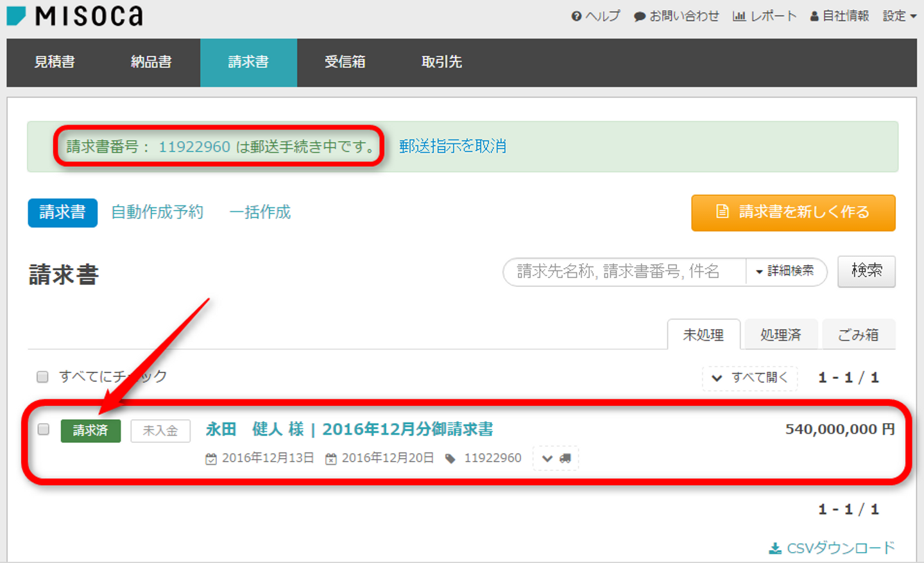The height and width of the screenshot is (563, 924).
Task: Click the green 請求済 status badge
Action: click(x=90, y=431)
